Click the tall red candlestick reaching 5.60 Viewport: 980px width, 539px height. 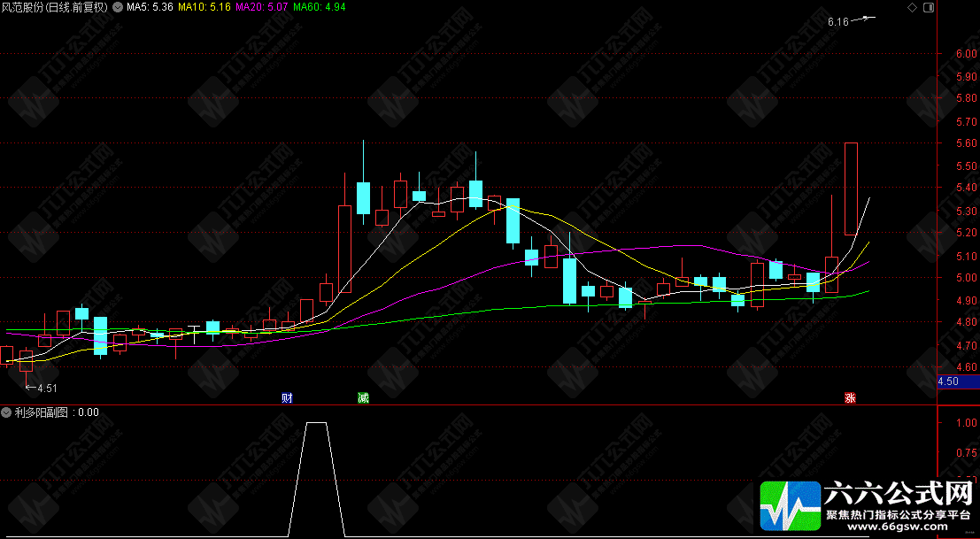coord(851,189)
